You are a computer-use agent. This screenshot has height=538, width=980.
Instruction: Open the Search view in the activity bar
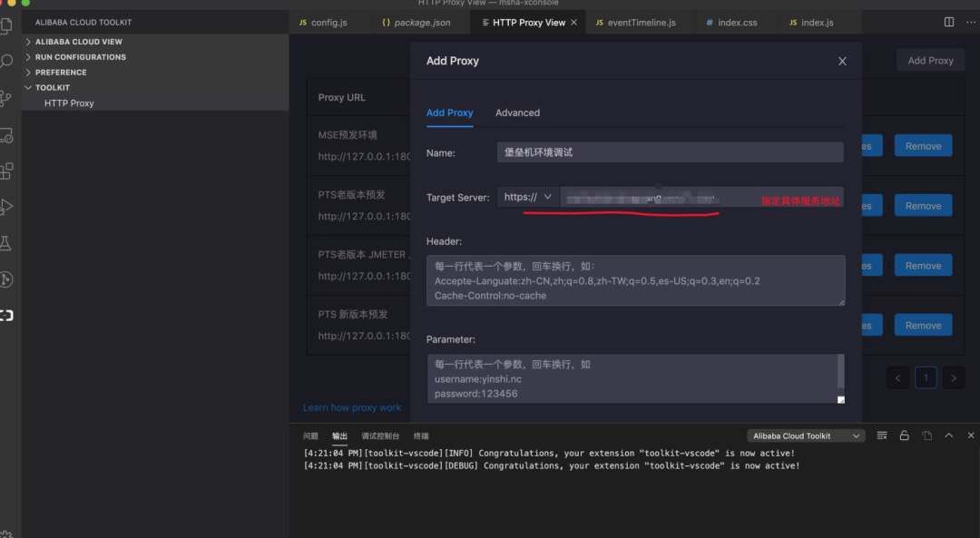coord(6,61)
